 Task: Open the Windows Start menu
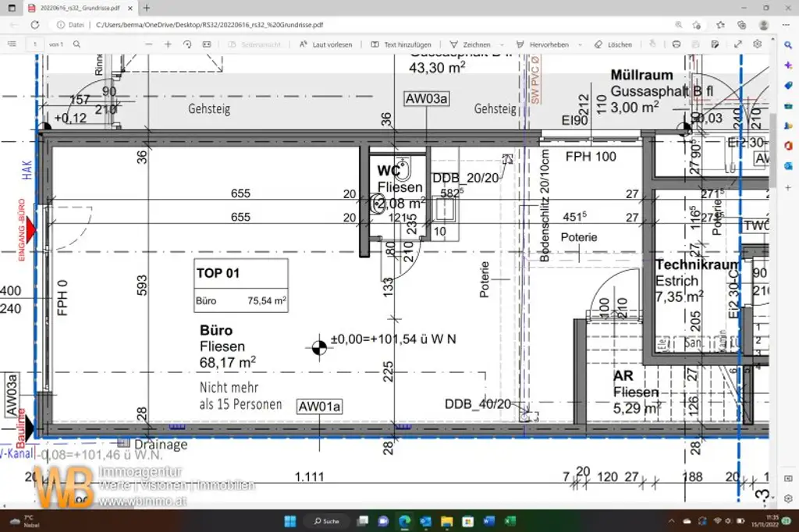pos(291,521)
